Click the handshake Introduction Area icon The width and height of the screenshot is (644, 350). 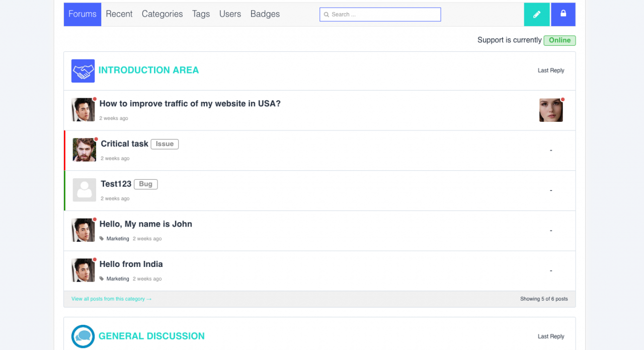pyautogui.click(x=83, y=71)
